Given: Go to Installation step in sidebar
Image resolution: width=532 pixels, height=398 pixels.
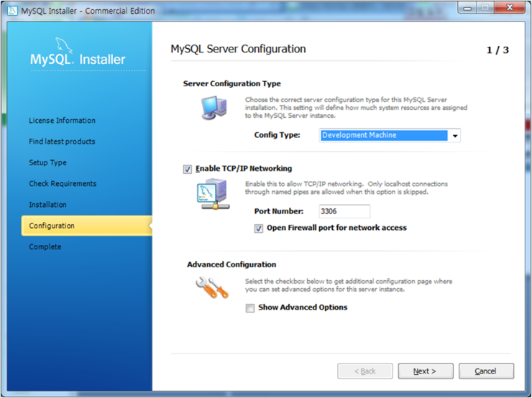Looking at the screenshot, I should [x=47, y=205].
